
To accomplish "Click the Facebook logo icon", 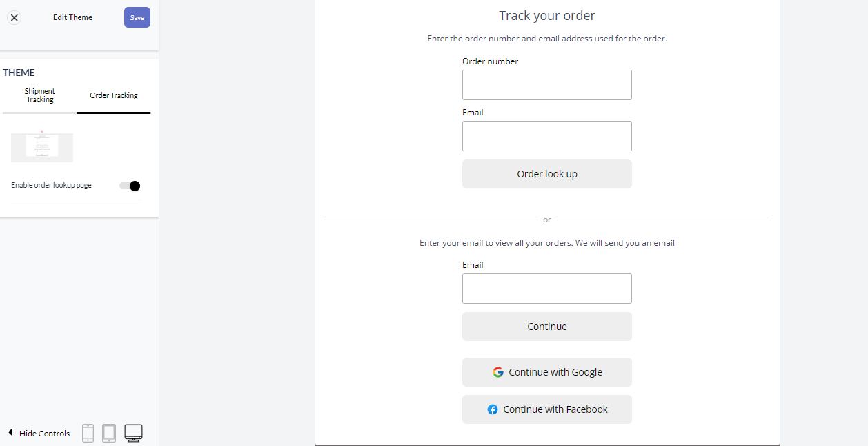I will point(493,409).
